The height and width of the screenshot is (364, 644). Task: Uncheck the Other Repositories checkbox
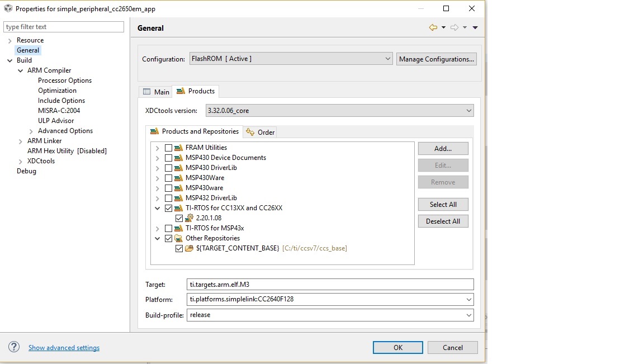click(x=168, y=238)
